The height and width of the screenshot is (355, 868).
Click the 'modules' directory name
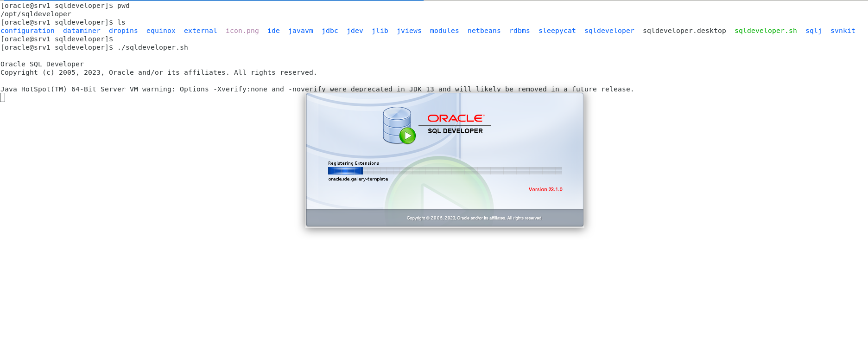pyautogui.click(x=444, y=31)
